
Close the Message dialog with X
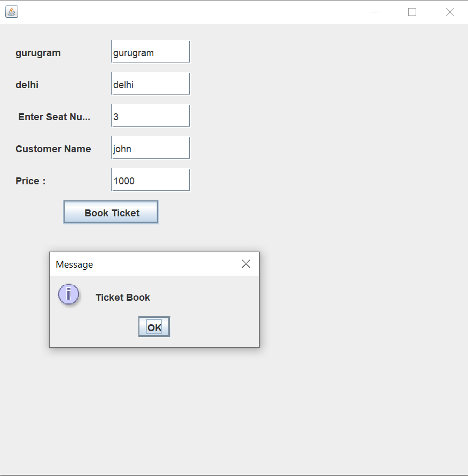[246, 264]
